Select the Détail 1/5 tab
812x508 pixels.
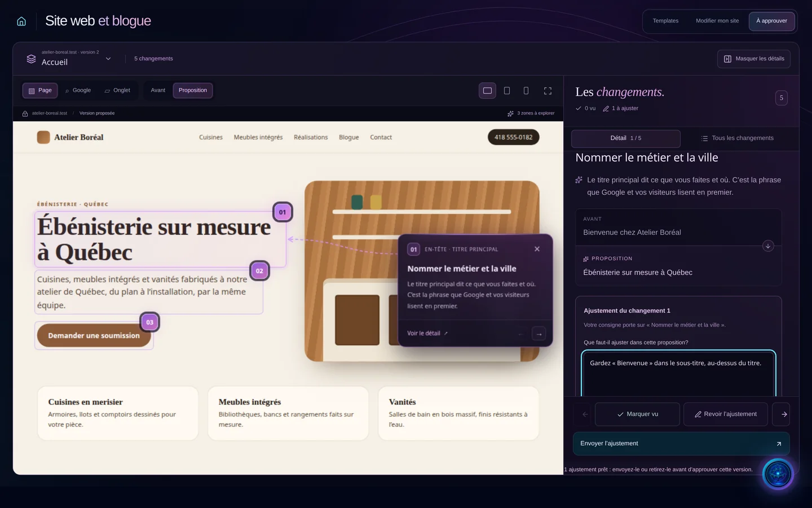[x=626, y=138]
